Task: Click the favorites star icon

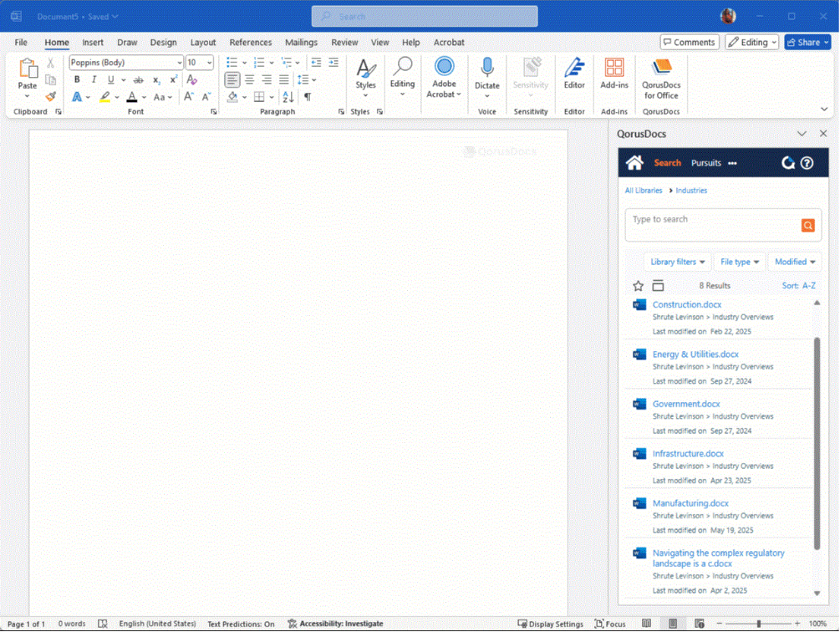Action: 639,286
